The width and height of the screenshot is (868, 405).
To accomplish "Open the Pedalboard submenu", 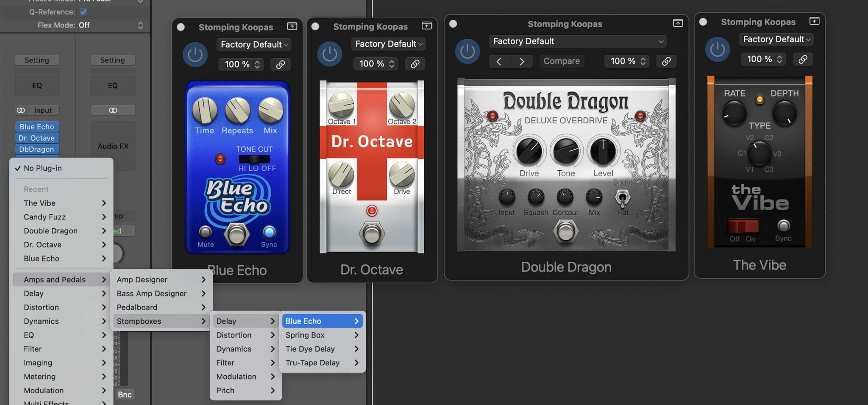I will point(161,307).
